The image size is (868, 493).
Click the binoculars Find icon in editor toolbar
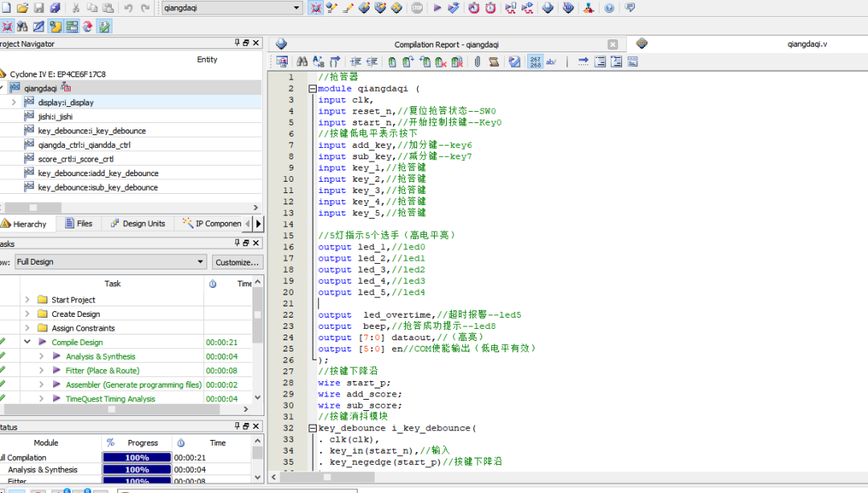tap(301, 61)
